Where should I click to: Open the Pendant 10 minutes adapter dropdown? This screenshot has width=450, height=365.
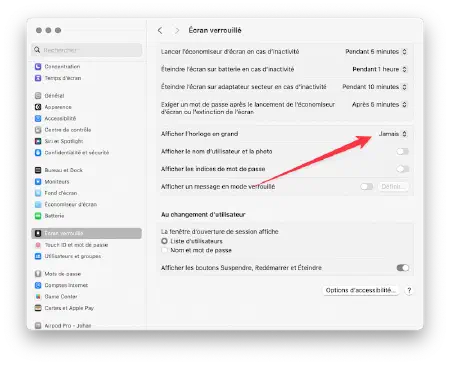pos(375,87)
